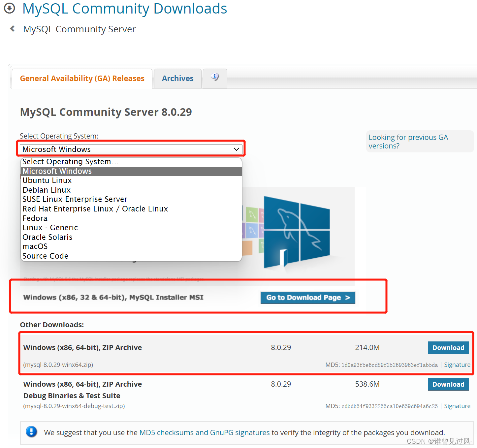Click the back chevron next to MySQL Community Server
This screenshot has height=448, width=477.
tap(13, 29)
